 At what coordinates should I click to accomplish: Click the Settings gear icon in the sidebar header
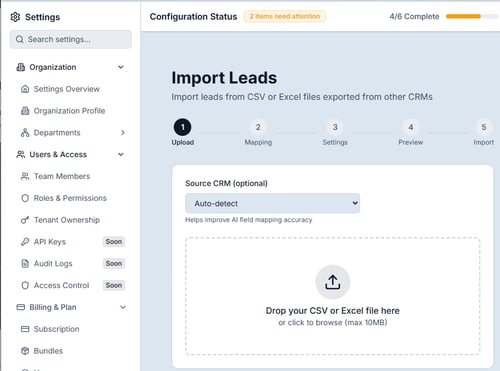coord(15,17)
